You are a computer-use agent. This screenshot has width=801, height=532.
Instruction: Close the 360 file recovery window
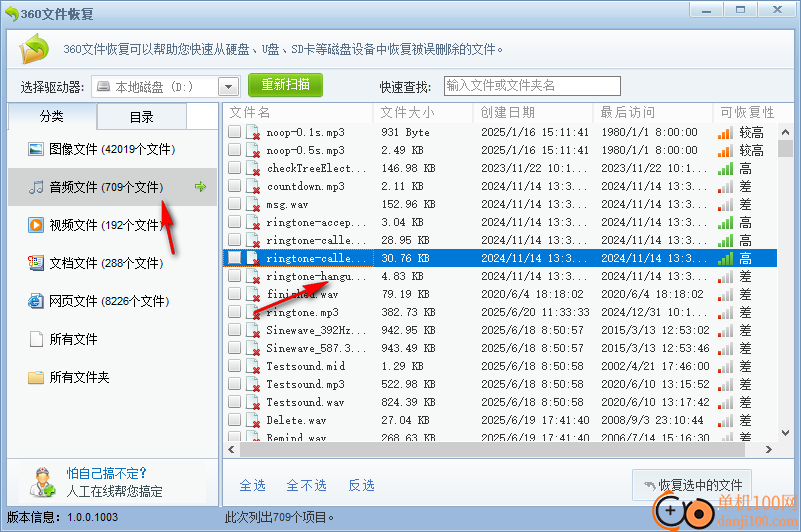click(x=777, y=10)
